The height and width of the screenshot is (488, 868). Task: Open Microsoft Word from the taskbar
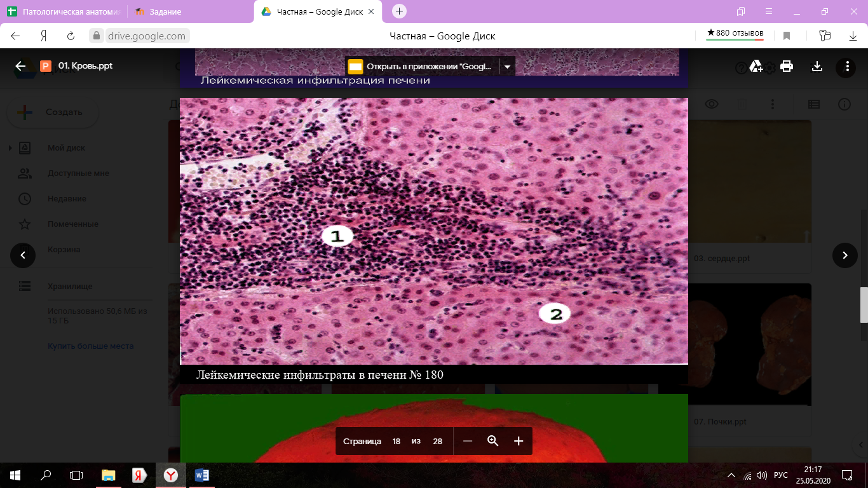pyautogui.click(x=202, y=475)
